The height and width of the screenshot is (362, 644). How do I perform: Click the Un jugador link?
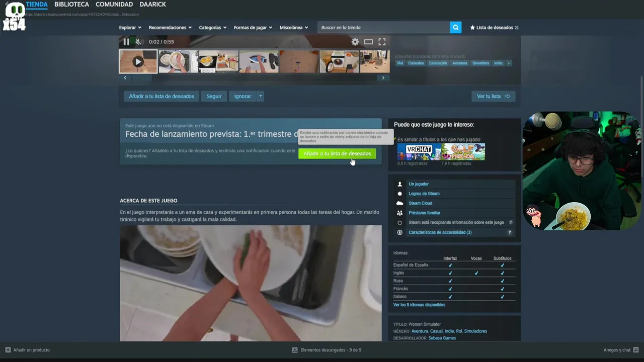coord(419,184)
